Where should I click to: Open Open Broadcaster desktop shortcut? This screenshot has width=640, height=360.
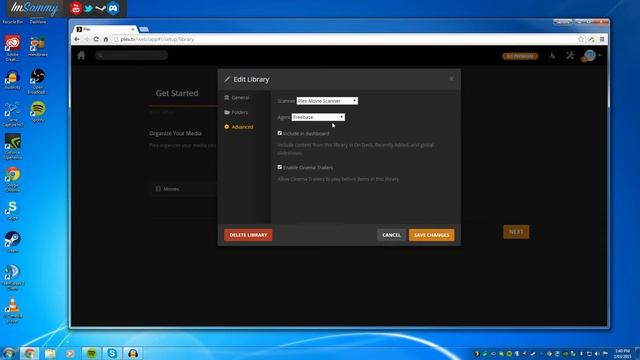pos(38,81)
